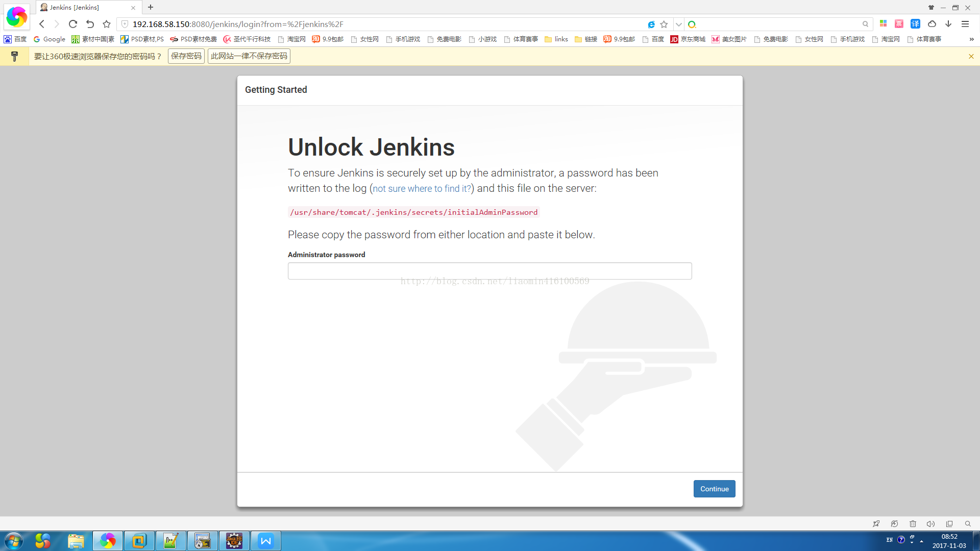Open the Windows Start menu
Image resolution: width=980 pixels, height=551 pixels.
click(x=14, y=541)
